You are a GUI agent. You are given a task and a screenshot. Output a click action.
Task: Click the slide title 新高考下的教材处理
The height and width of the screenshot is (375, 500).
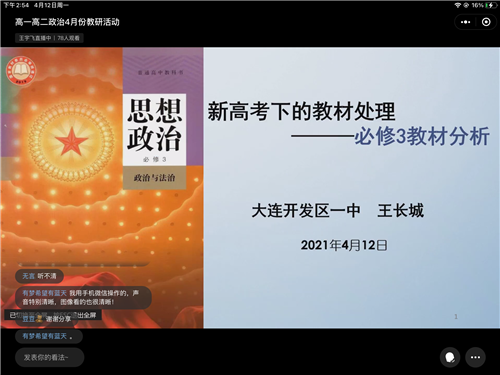(x=301, y=111)
